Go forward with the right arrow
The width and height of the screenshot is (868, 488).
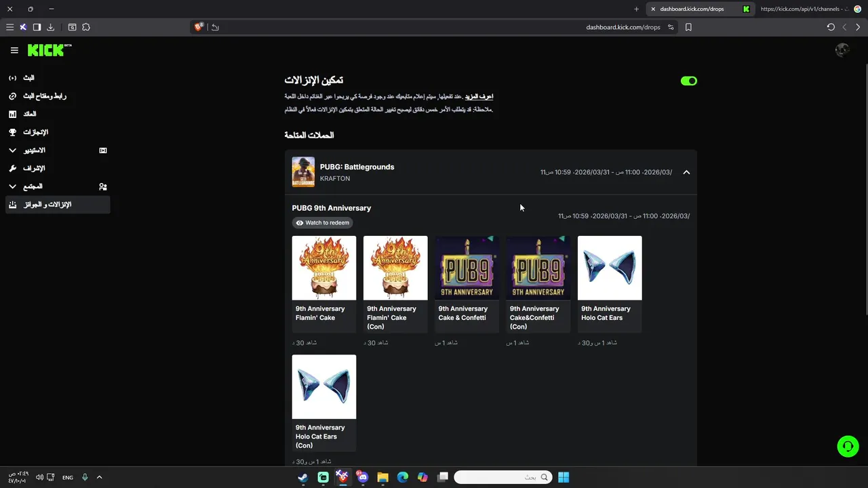tap(858, 27)
